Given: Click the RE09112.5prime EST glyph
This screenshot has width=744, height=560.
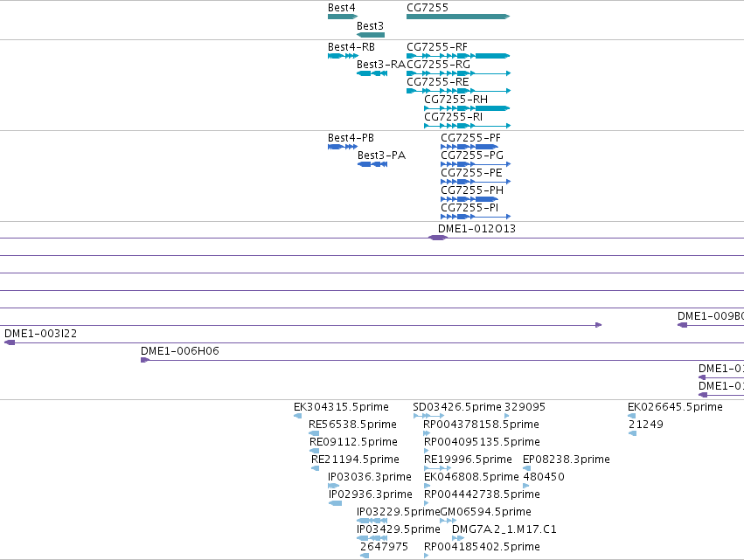Looking at the screenshot, I should 314,452.
